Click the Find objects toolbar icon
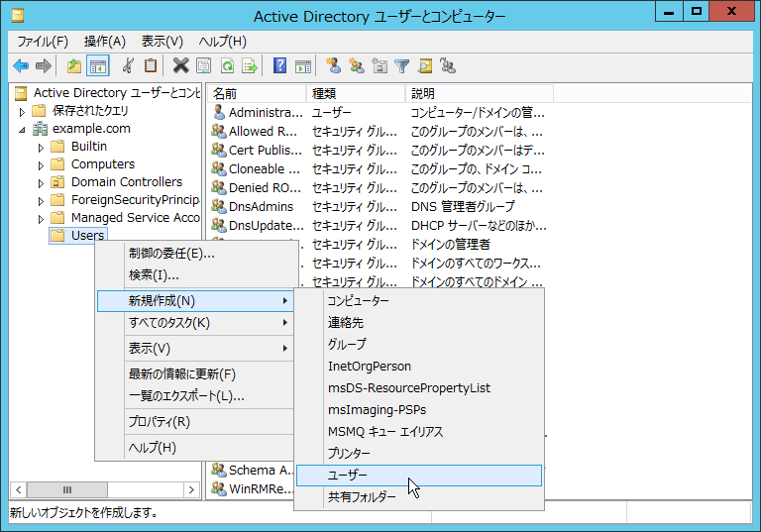 (x=425, y=65)
